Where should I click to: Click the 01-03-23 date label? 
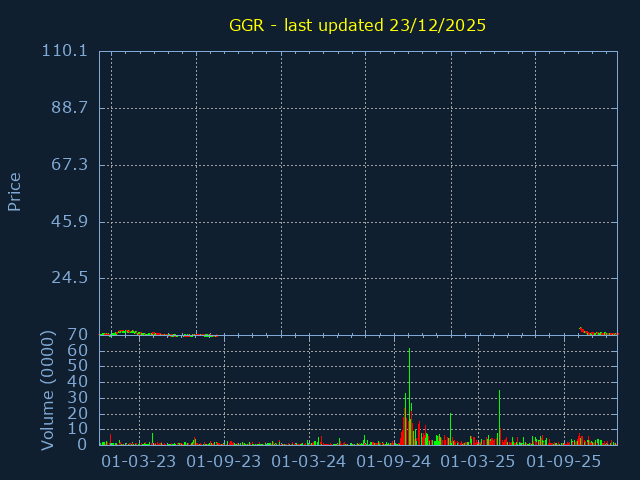point(139,462)
